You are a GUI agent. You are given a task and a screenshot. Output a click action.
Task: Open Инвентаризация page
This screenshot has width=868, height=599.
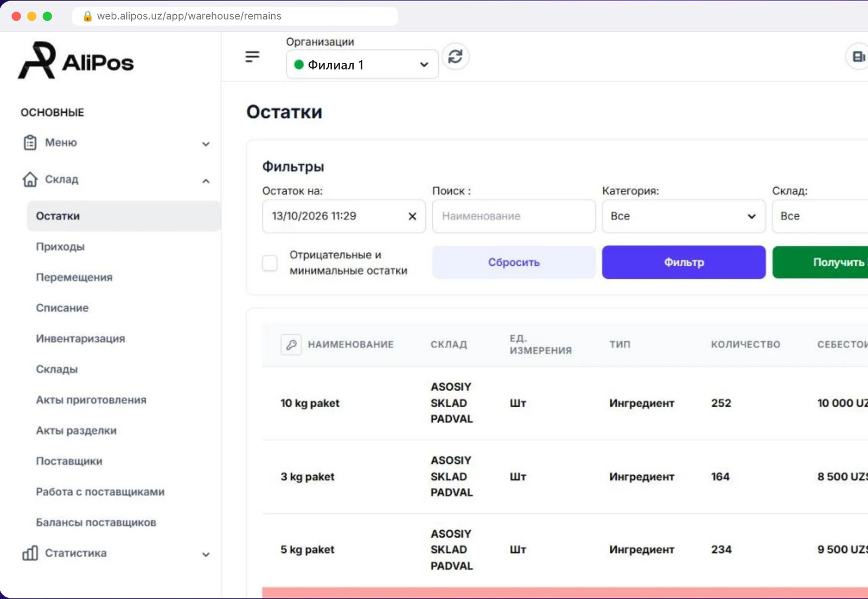coord(80,339)
